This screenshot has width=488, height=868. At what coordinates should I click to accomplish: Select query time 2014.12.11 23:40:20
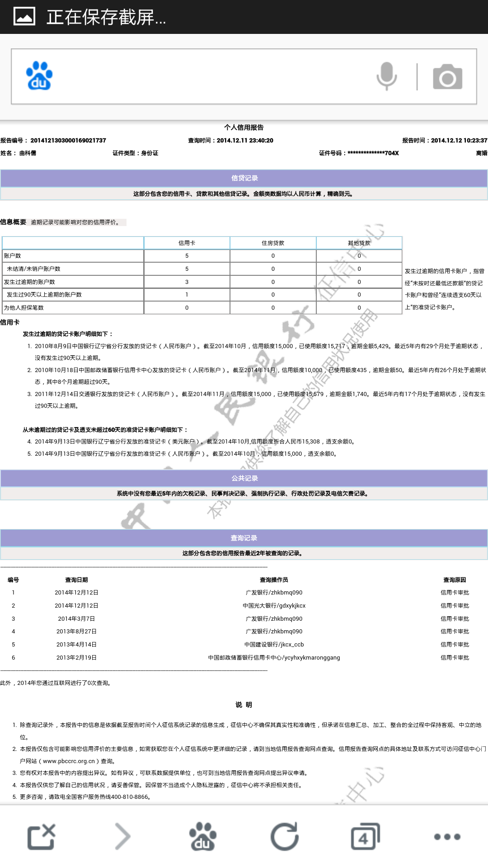[245, 141]
